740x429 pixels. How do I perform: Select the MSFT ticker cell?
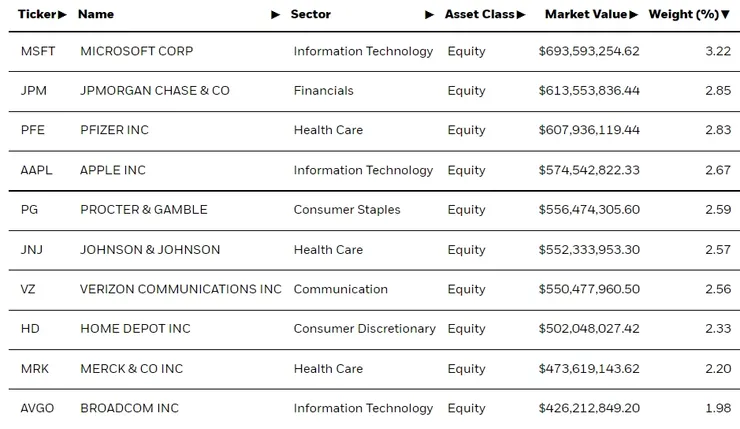(x=38, y=51)
